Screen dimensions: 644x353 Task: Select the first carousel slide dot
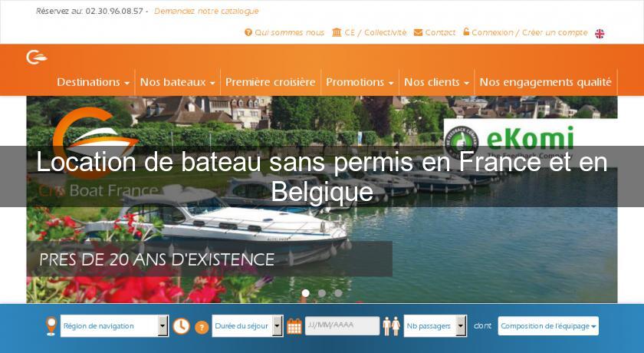[306, 293]
